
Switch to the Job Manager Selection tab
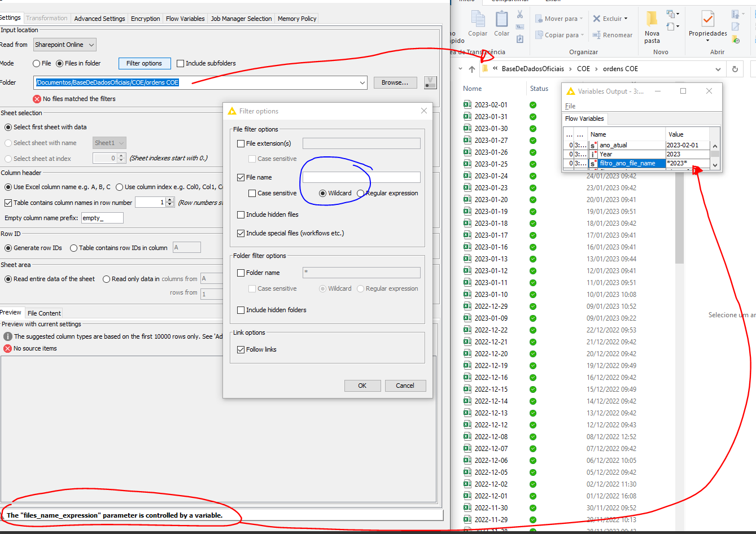[241, 19]
